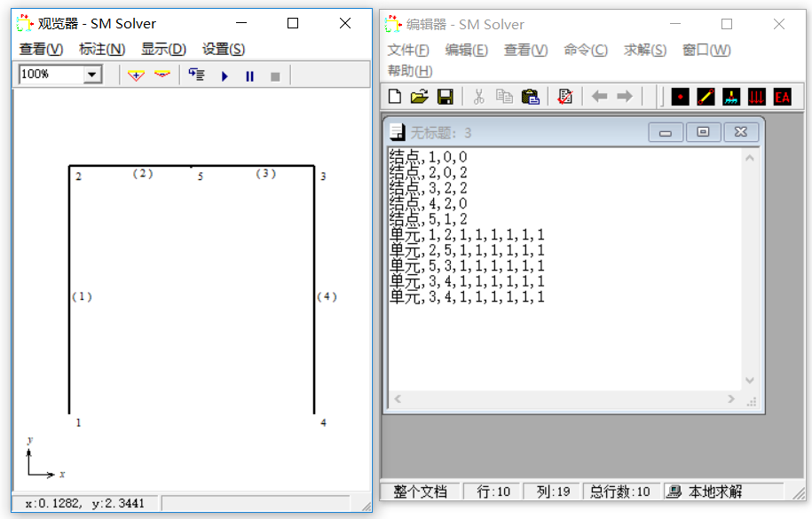Click the line 结点,2,0,2
The image size is (812, 519).
tap(429, 172)
